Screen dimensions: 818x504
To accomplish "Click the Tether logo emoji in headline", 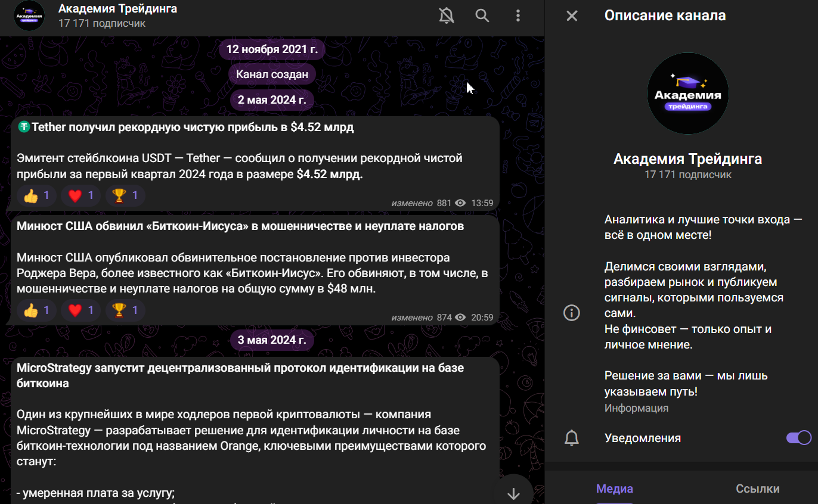I will pyautogui.click(x=23, y=127).
